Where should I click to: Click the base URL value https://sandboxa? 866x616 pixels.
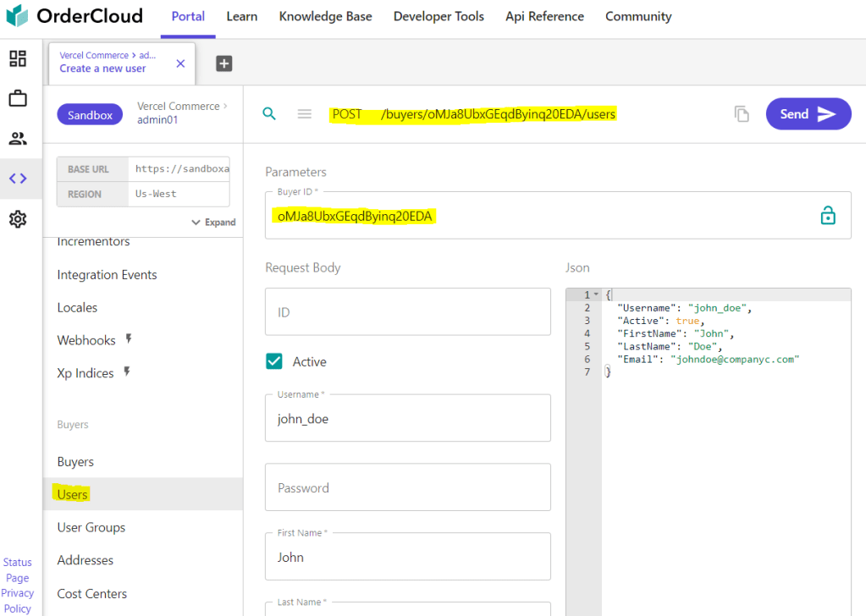[x=182, y=169]
